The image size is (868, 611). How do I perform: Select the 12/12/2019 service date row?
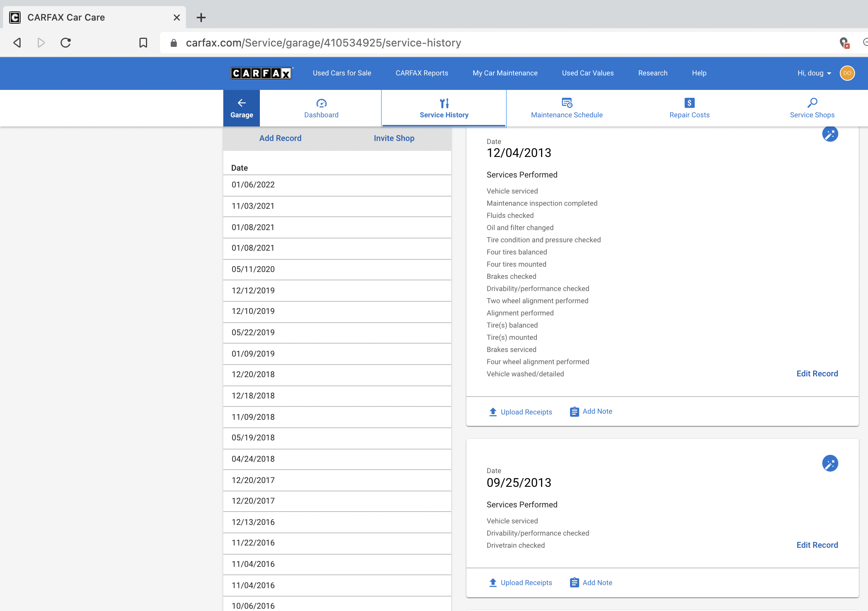[337, 291]
